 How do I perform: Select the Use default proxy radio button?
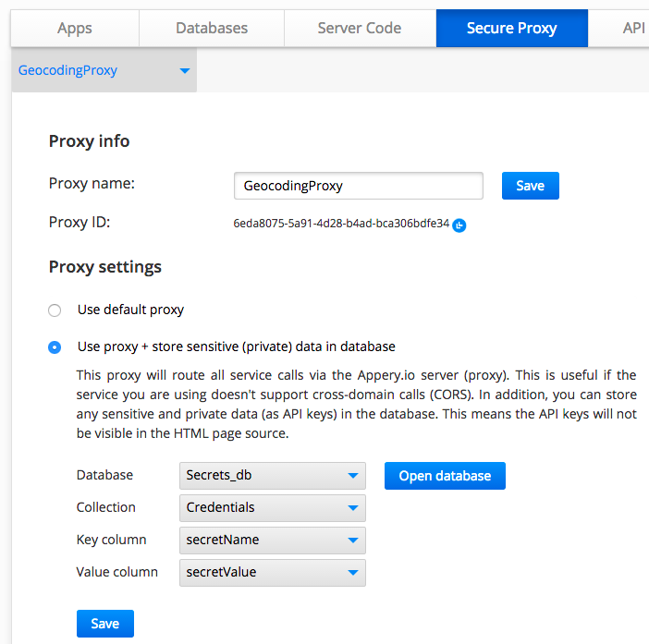coord(55,310)
